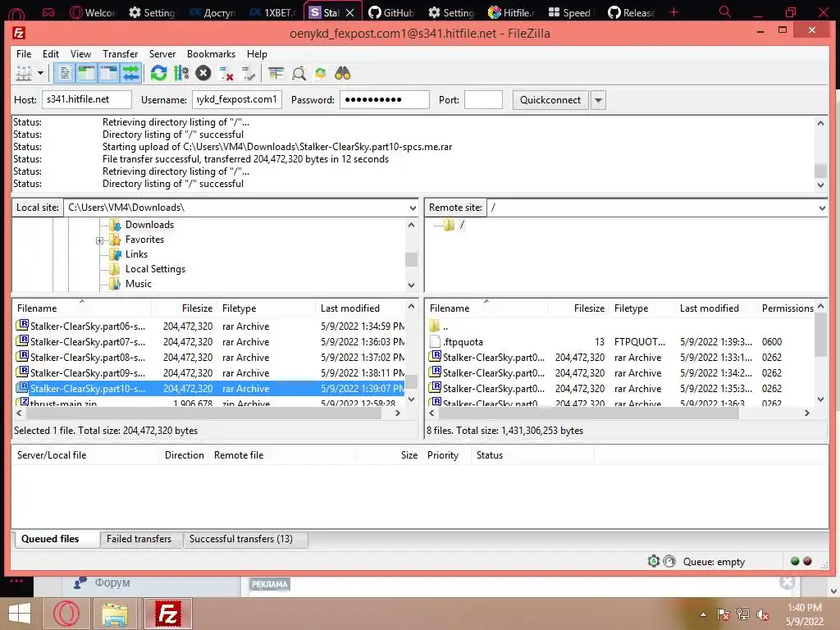Disconnect from the current server
Screen dimensions: 840x630
226,73
